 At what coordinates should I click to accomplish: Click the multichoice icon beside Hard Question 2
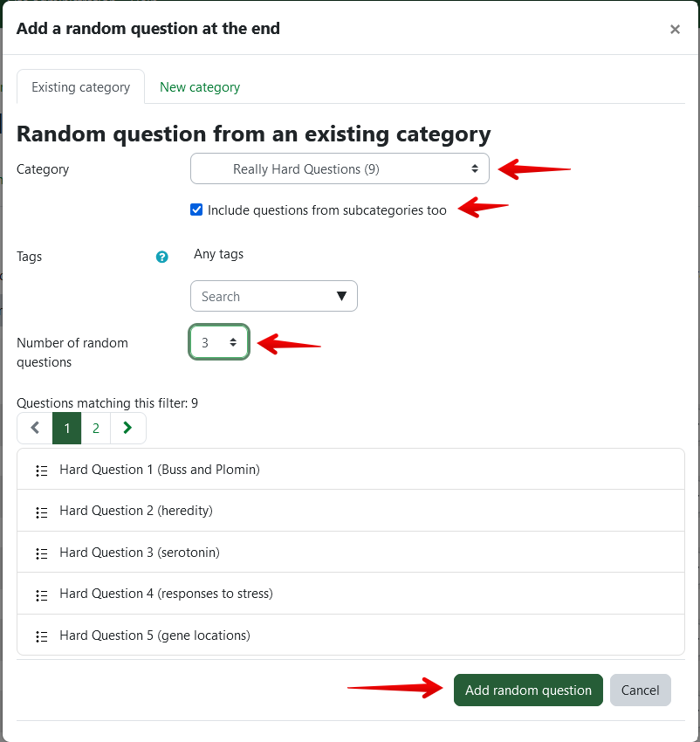pos(41,512)
